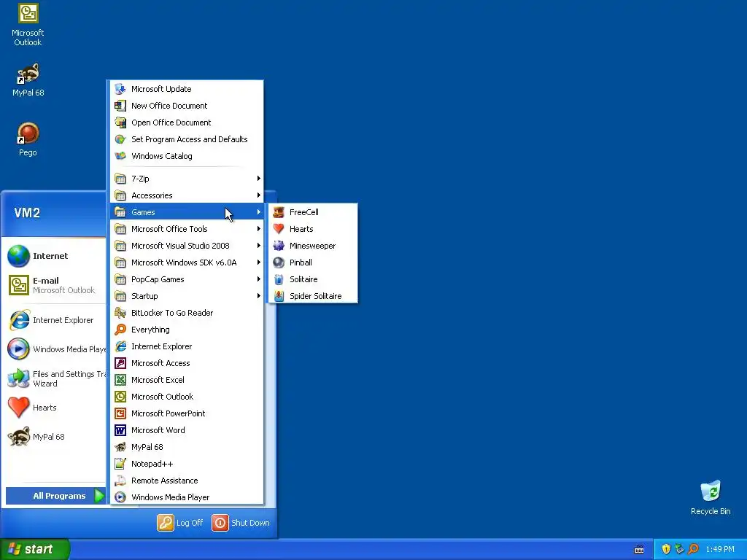Expand Microsoft Office Tools folder
747x560 pixels.
[x=187, y=229]
